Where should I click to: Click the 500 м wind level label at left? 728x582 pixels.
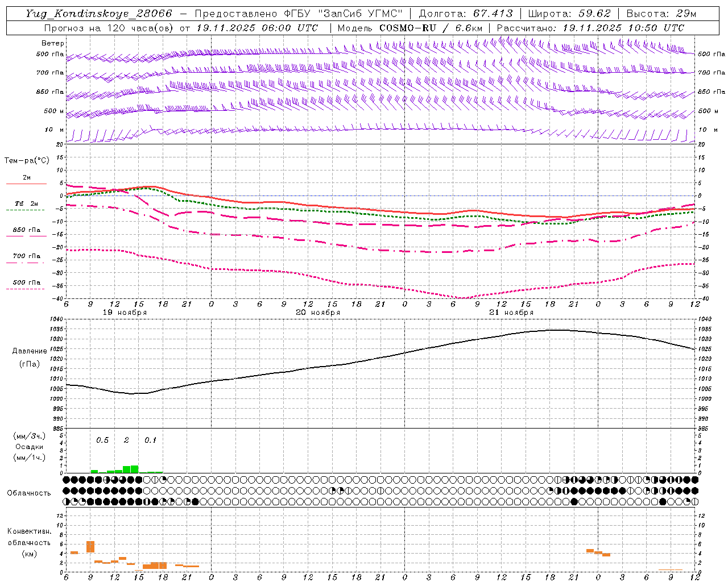(54, 111)
